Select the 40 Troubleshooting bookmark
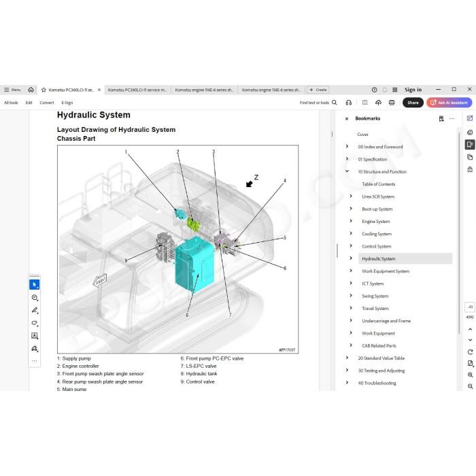The image size is (476, 476). pyautogui.click(x=377, y=383)
